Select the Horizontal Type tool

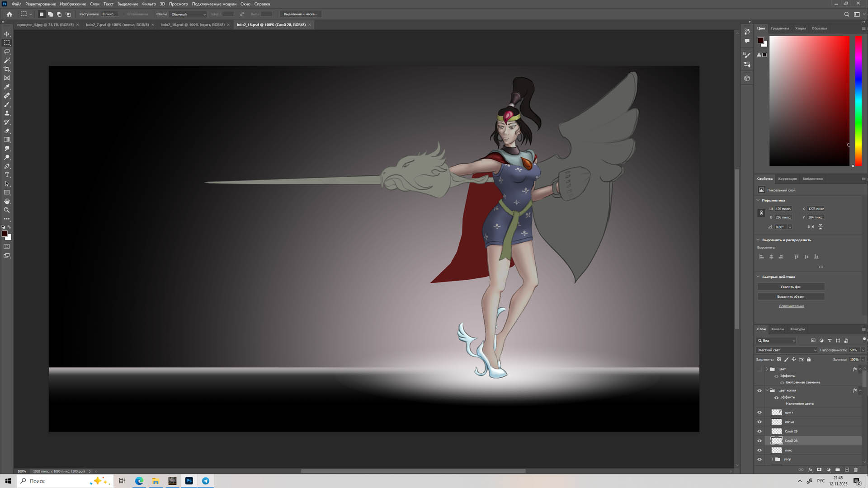(7, 175)
